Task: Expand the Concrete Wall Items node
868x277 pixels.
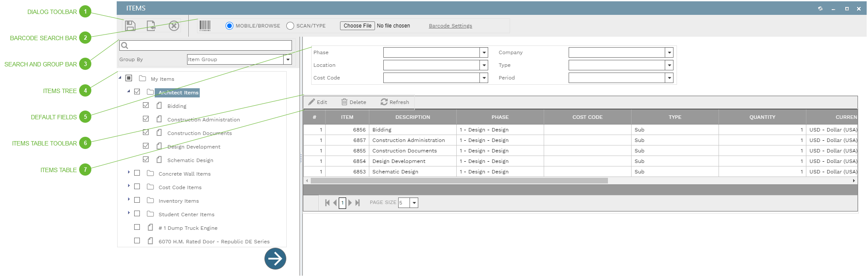Action: [x=128, y=173]
